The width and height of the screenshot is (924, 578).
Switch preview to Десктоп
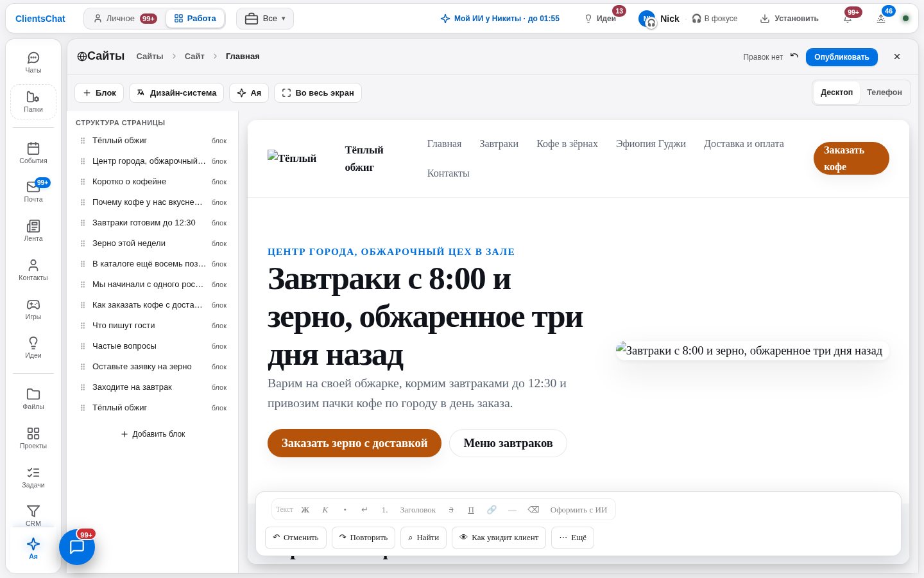coord(837,92)
